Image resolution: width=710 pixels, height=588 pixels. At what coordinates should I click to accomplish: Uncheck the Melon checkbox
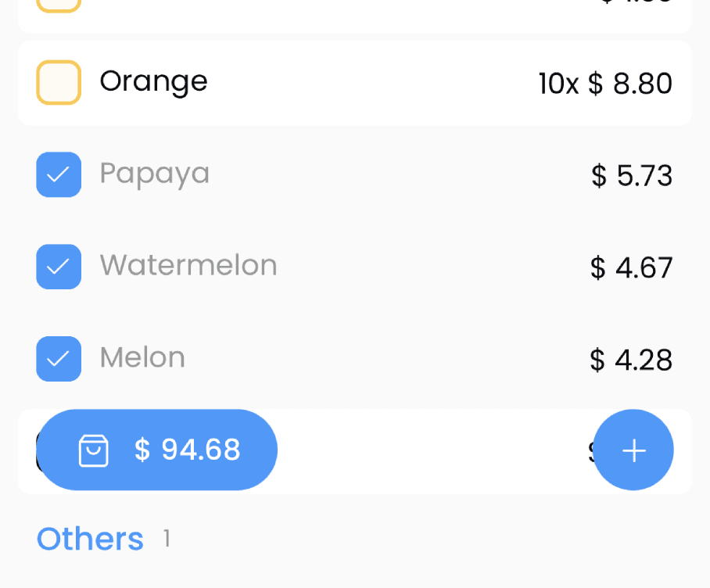tap(59, 359)
